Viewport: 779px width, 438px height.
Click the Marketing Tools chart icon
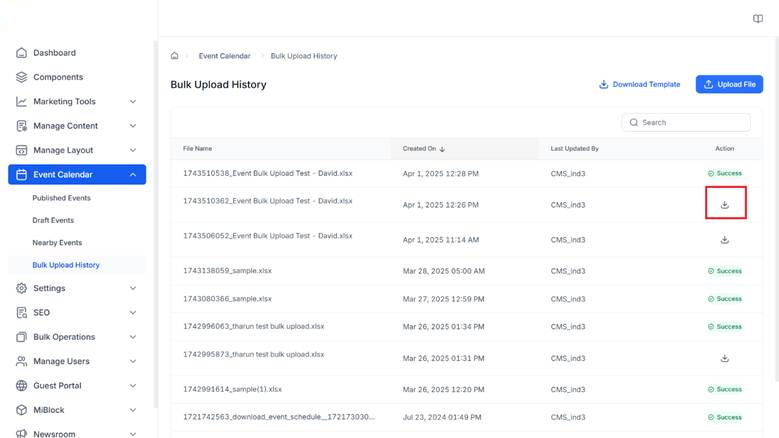[x=21, y=101]
